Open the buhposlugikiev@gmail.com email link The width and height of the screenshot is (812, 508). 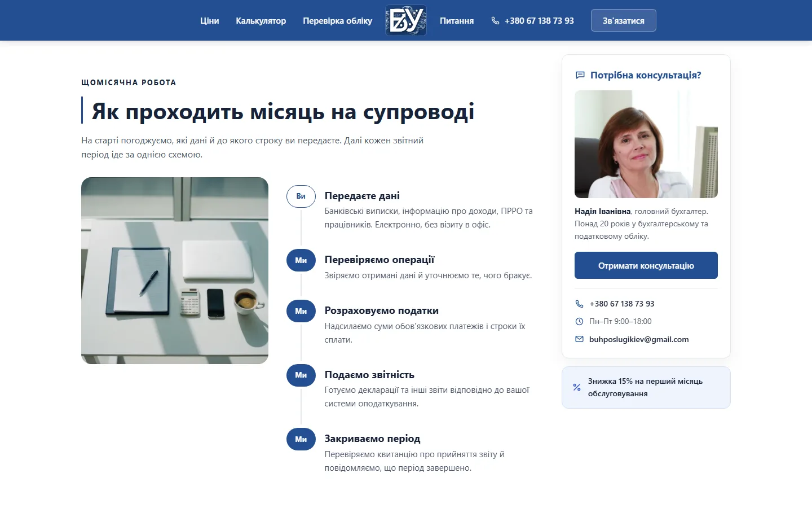tap(639, 339)
